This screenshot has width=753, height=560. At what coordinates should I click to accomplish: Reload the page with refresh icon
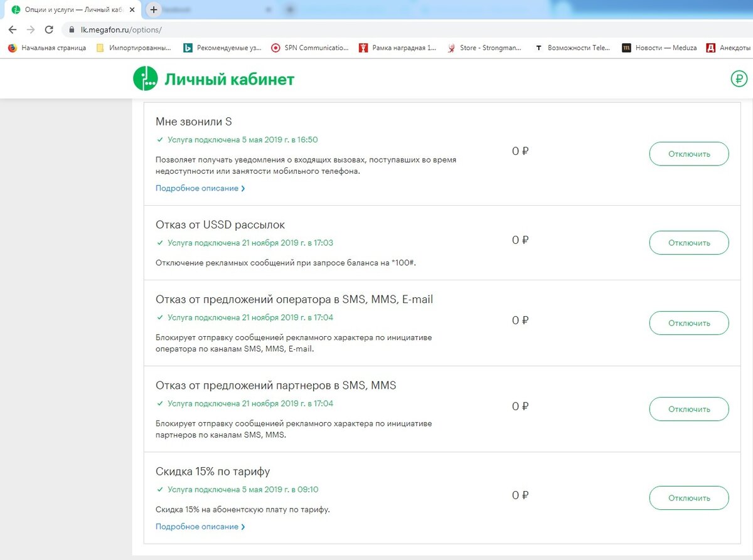point(49,29)
